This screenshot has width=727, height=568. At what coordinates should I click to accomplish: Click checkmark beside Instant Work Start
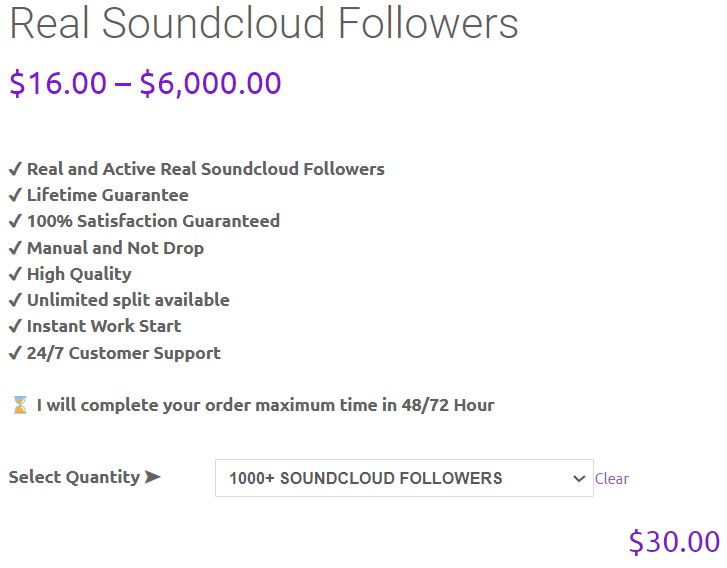(x=15, y=326)
